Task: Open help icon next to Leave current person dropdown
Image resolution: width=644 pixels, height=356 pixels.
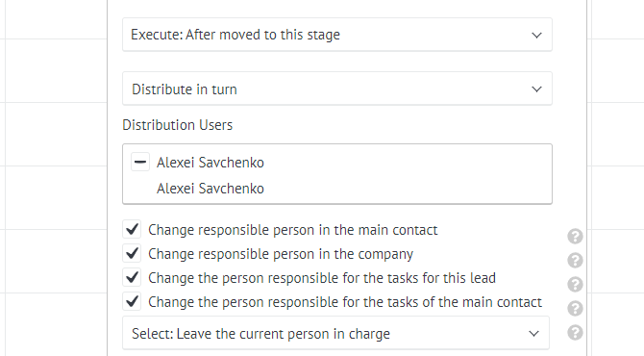Action: click(575, 333)
